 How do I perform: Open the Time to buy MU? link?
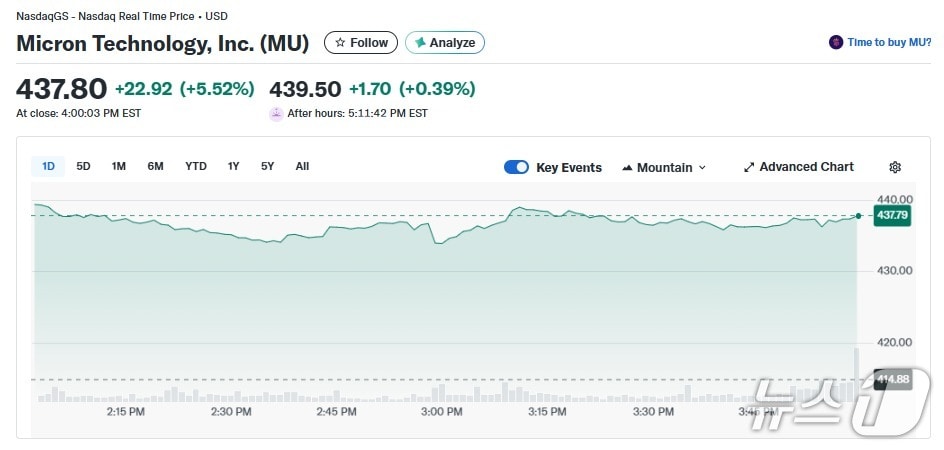coord(889,42)
